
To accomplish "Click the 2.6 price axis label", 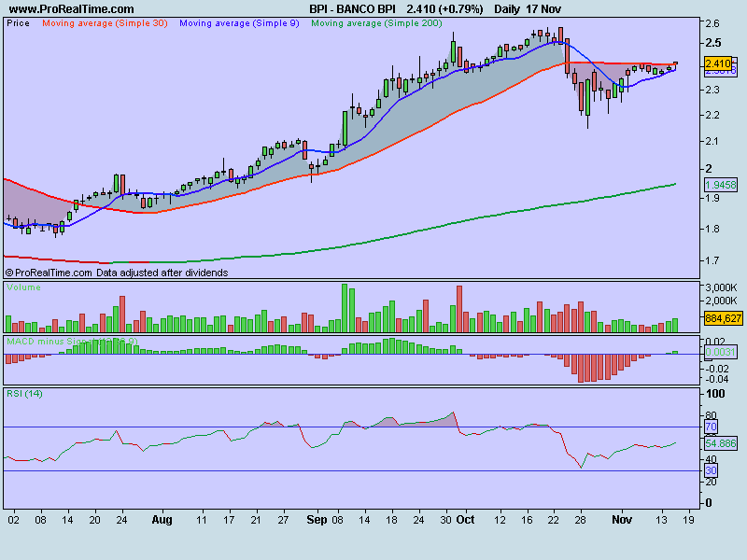I will [x=712, y=22].
